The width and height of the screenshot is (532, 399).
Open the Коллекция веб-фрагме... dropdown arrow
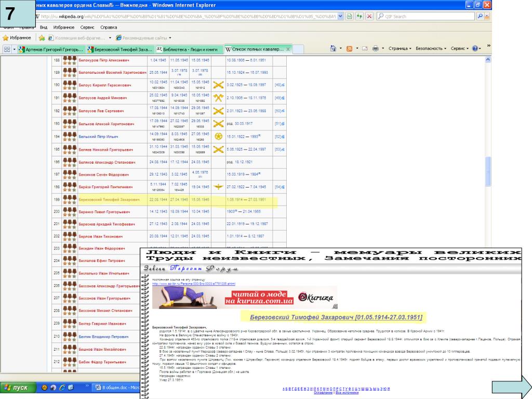tap(110, 38)
